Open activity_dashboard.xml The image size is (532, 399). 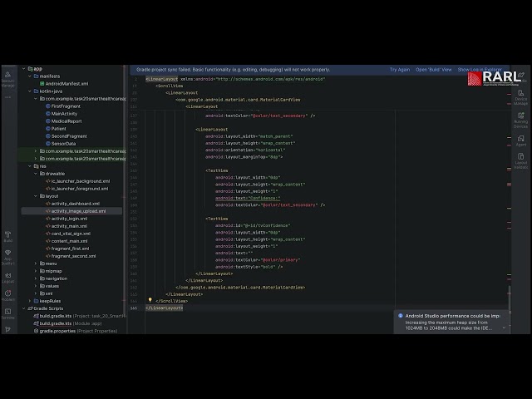click(x=76, y=204)
